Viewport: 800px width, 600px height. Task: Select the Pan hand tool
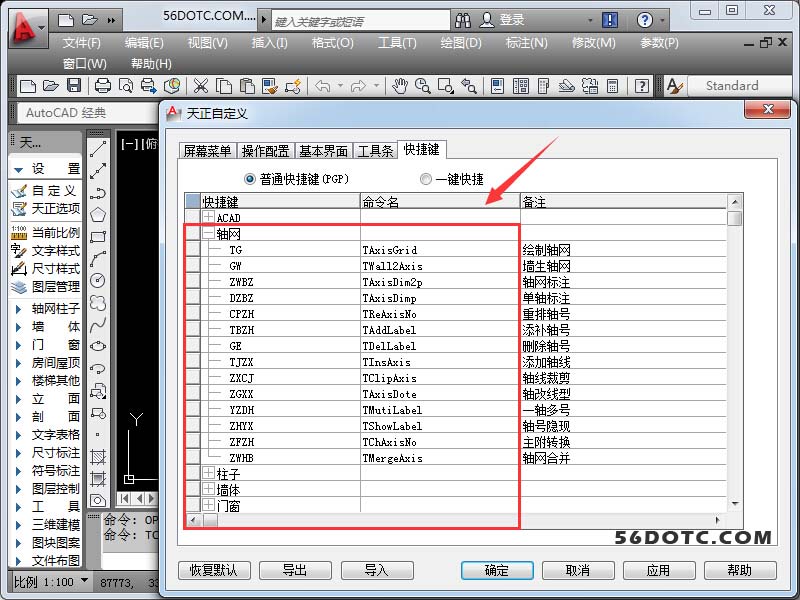pyautogui.click(x=400, y=86)
